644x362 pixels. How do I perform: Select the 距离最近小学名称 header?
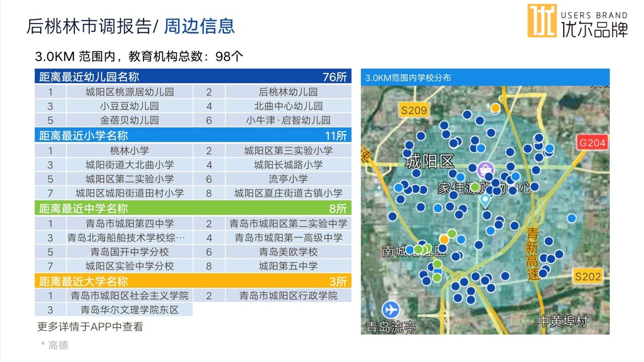(193, 135)
